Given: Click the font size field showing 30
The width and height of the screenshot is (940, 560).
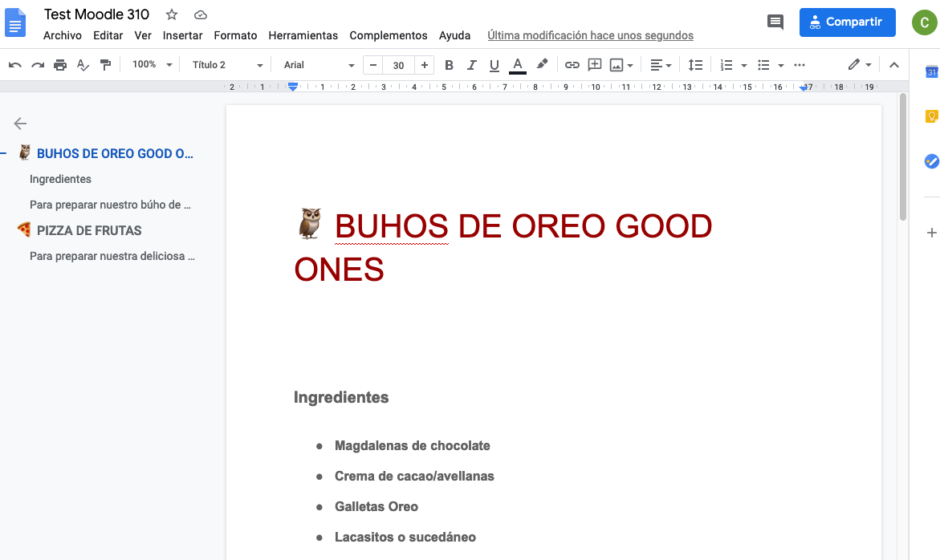Looking at the screenshot, I should (399, 65).
